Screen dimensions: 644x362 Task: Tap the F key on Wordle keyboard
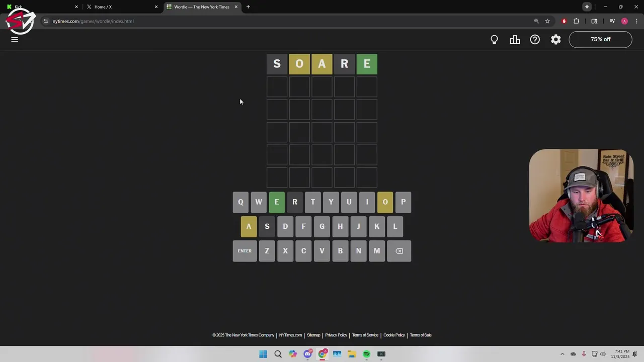(x=303, y=226)
